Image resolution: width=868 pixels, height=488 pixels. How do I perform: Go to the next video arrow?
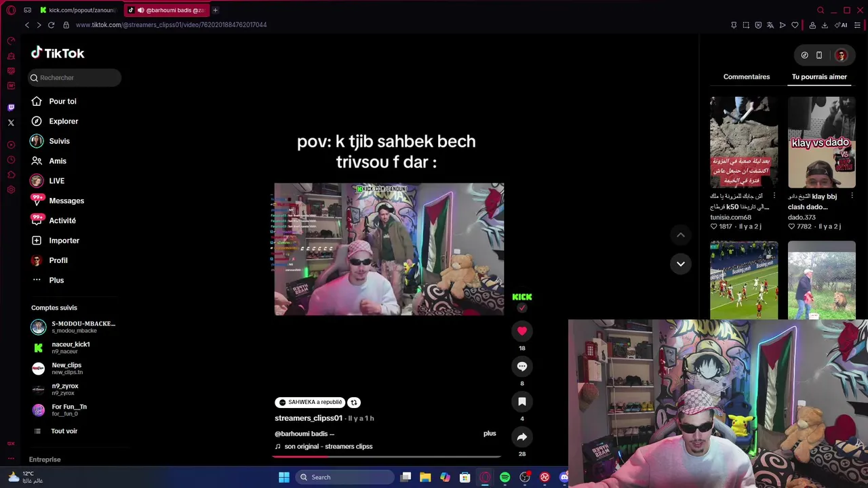click(680, 264)
